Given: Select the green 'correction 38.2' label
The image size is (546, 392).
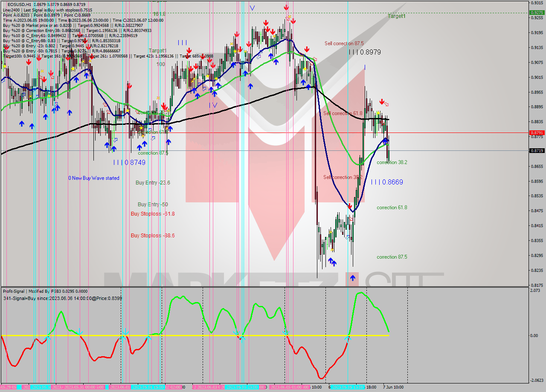Looking at the screenshot, I should [392, 162].
